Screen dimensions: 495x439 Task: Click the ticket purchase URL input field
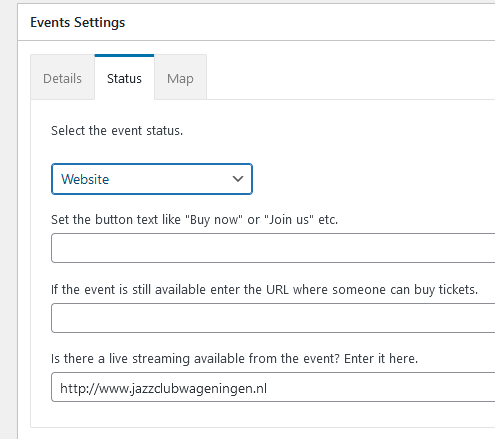click(x=273, y=318)
